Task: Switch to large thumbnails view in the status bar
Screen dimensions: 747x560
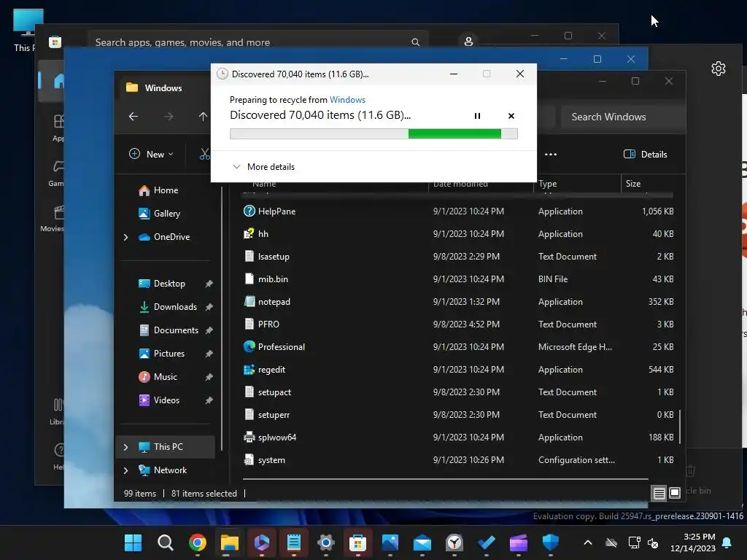Action: tap(675, 493)
